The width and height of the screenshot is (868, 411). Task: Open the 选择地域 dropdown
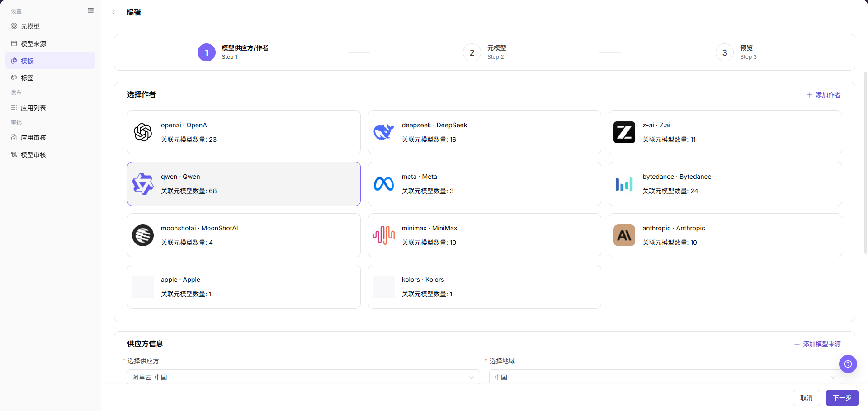click(x=665, y=377)
